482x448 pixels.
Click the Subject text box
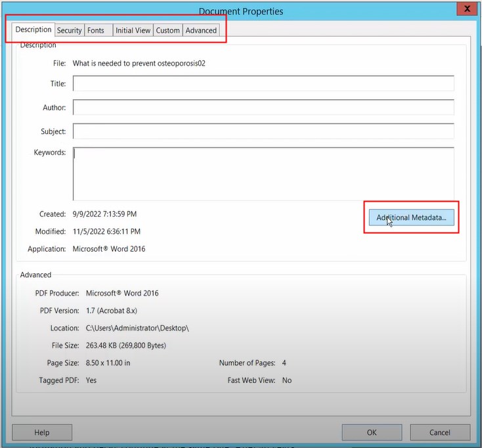point(263,131)
